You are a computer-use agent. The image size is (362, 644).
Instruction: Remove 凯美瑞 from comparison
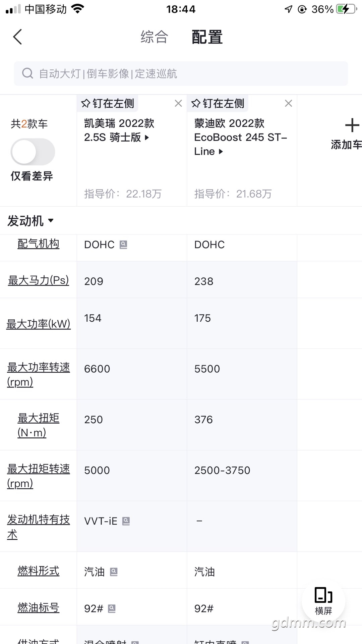tap(178, 103)
